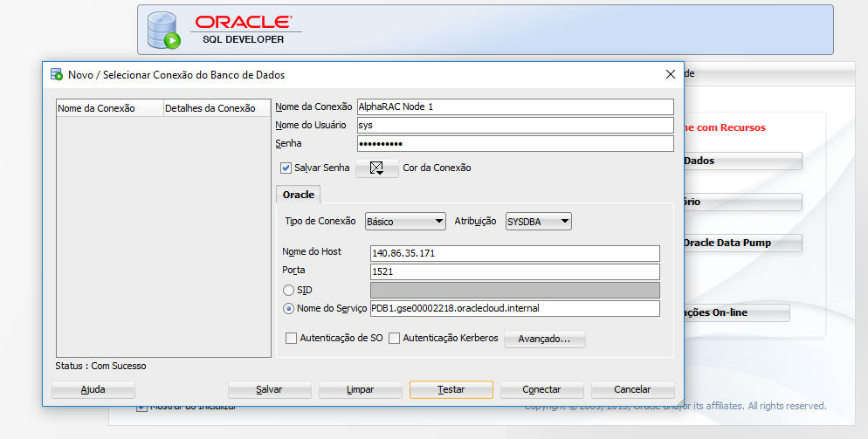Open the Avançado... settings button
Screen dimensions: 868x439
tap(544, 339)
